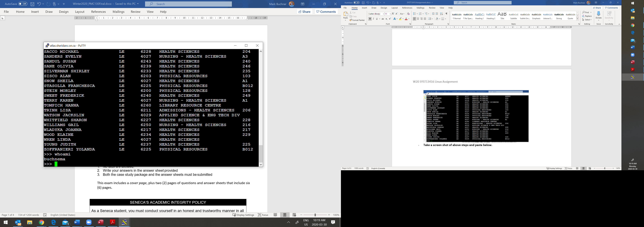Click the yellow text highlight color button
The height and width of the screenshot is (227, 644).
pyautogui.click(x=400, y=19)
